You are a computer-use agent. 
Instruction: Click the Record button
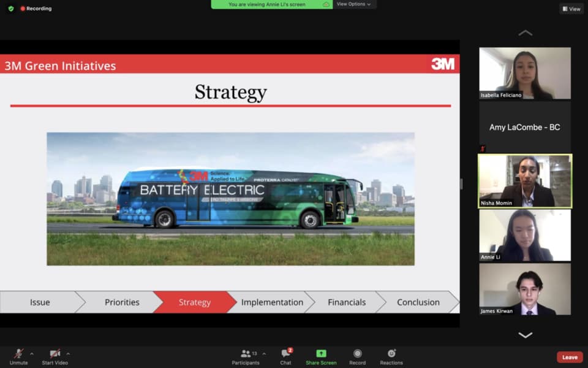coord(357,357)
